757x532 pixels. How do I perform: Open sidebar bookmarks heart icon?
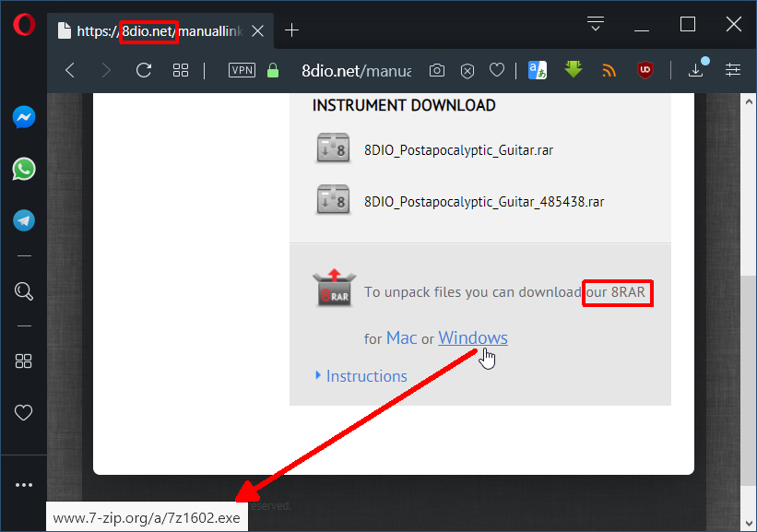[24, 412]
